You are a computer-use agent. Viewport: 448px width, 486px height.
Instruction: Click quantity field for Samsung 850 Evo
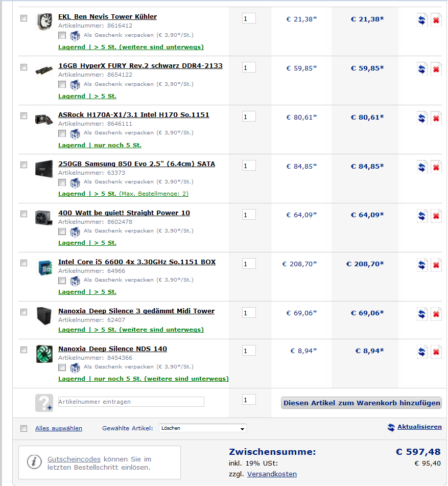point(249,166)
